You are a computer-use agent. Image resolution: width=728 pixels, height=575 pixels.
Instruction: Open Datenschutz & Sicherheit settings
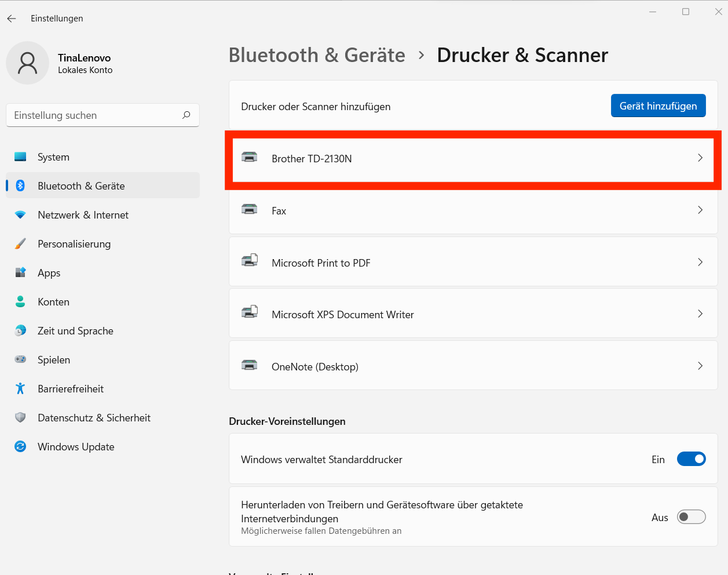click(103, 418)
